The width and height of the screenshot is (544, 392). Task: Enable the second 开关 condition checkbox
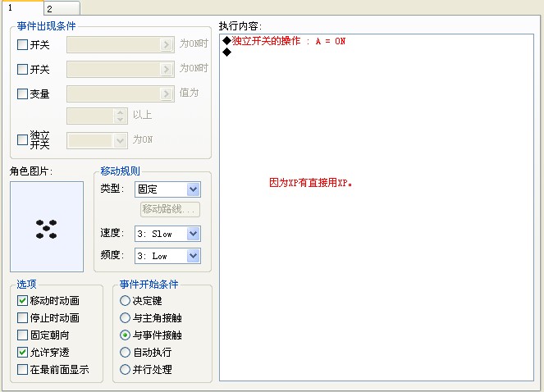pos(22,70)
